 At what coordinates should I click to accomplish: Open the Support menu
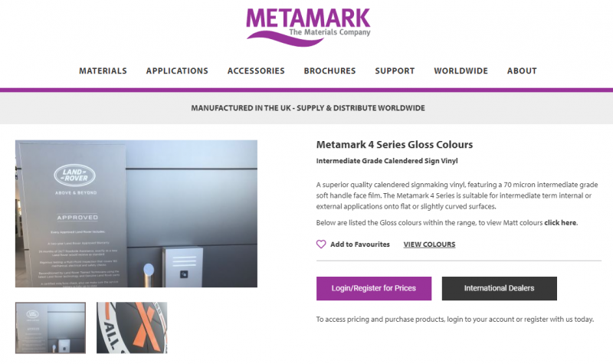395,71
